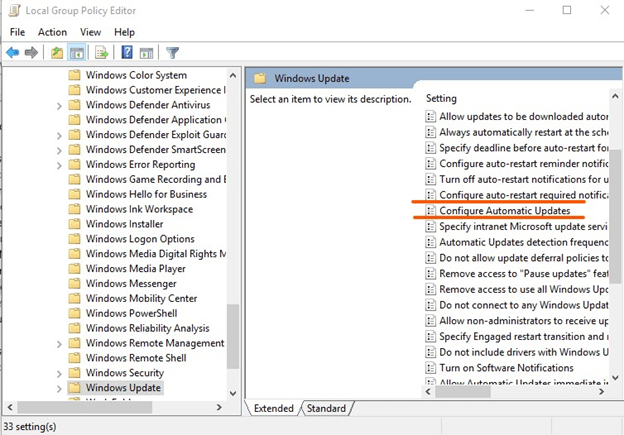The width and height of the screenshot is (624, 435).
Task: Select Configure auto-restart reminder notifications setting
Action: pyautogui.click(x=524, y=164)
